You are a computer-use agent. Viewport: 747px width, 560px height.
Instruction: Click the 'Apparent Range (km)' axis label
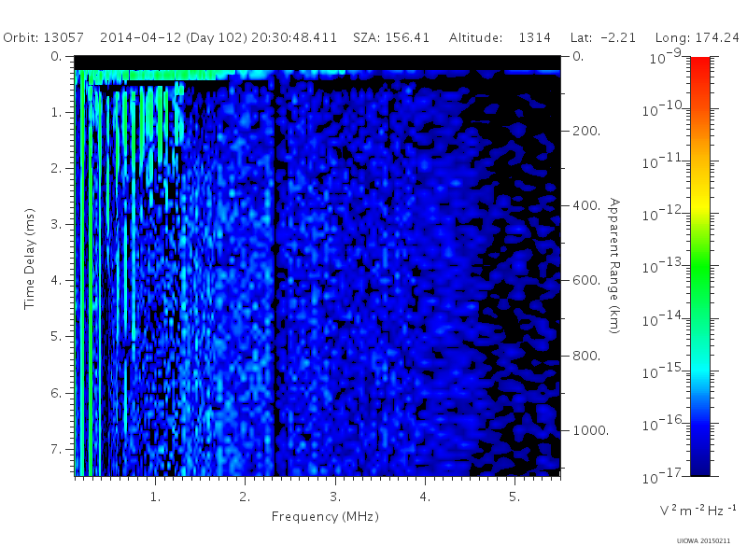point(614,266)
